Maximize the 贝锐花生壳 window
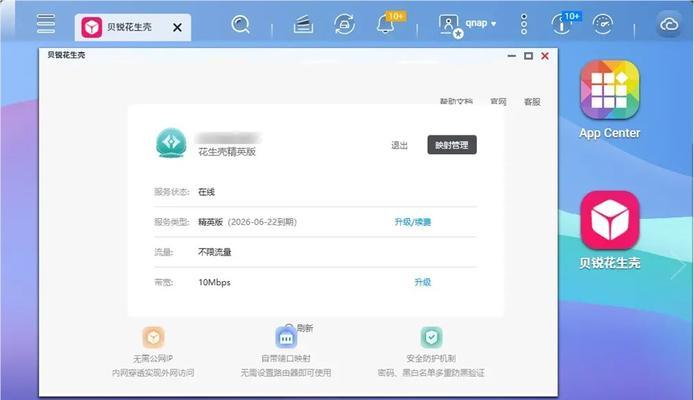Screen dimensions: 694x400 (528, 56)
